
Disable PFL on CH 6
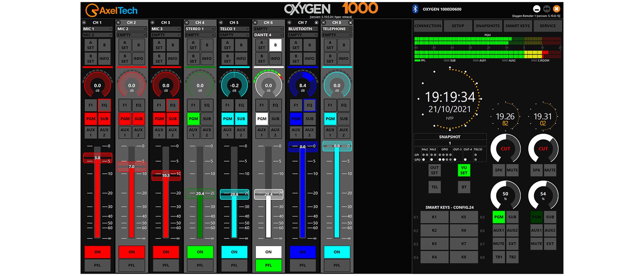268,265
